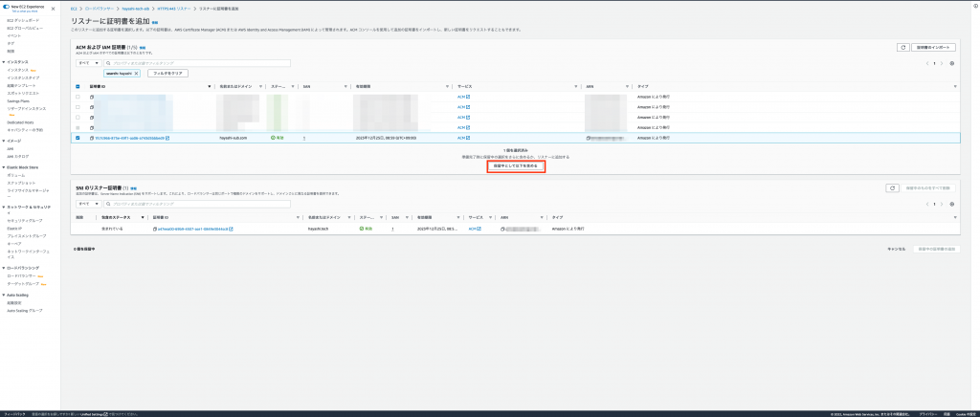Screen dimensions: 980x417
Task: Click the refresh icon in ACM certificates panel
Action: tap(902, 47)
